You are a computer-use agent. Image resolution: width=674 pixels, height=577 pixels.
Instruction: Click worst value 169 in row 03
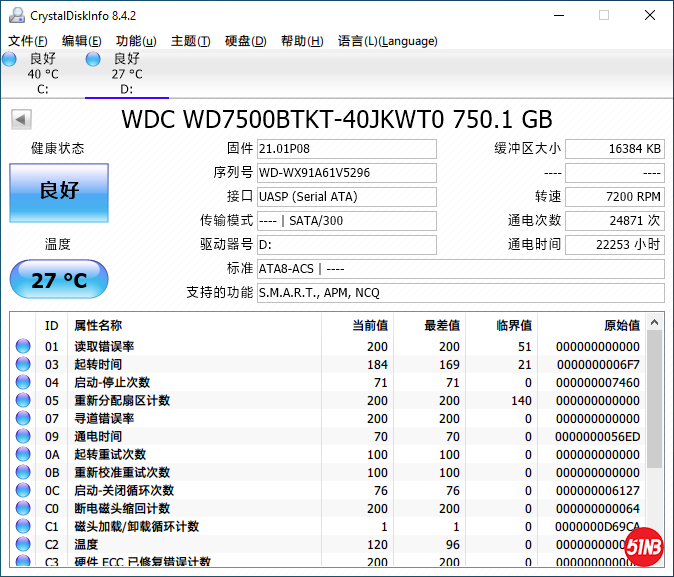pyautogui.click(x=449, y=365)
